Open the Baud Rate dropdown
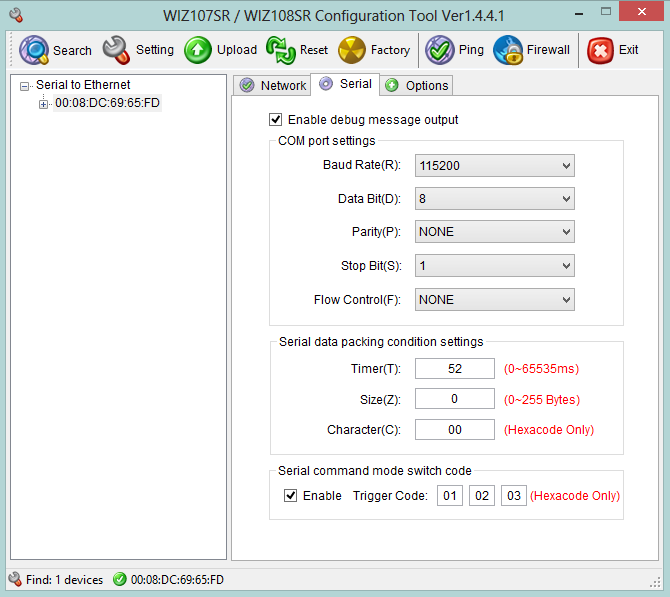The image size is (670, 597). (x=494, y=165)
